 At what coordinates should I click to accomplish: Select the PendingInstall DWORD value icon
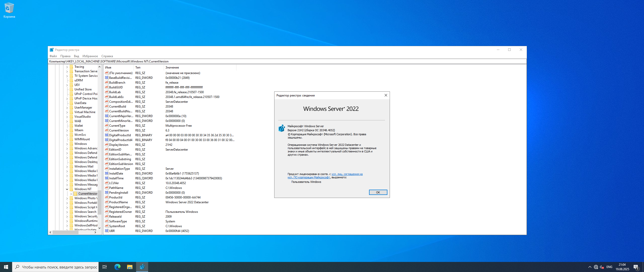(x=107, y=193)
